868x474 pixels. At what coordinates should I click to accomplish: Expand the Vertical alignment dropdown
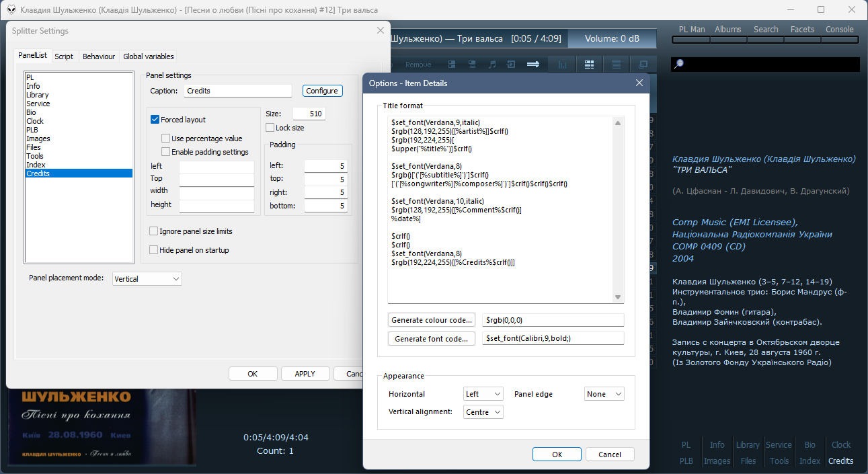(483, 412)
